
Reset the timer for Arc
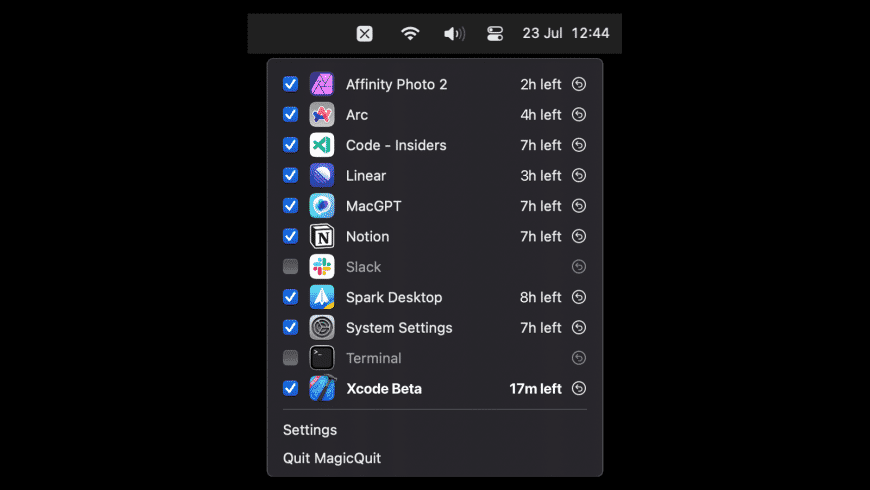tap(579, 115)
